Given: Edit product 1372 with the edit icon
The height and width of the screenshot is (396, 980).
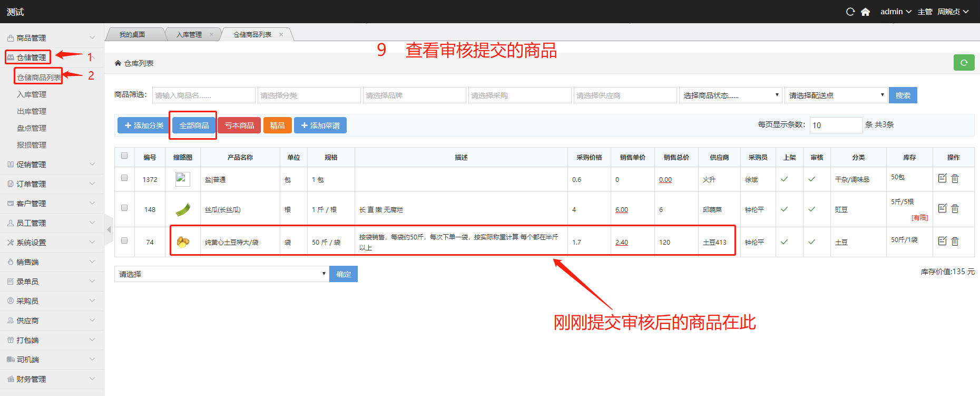Looking at the screenshot, I should 943,179.
